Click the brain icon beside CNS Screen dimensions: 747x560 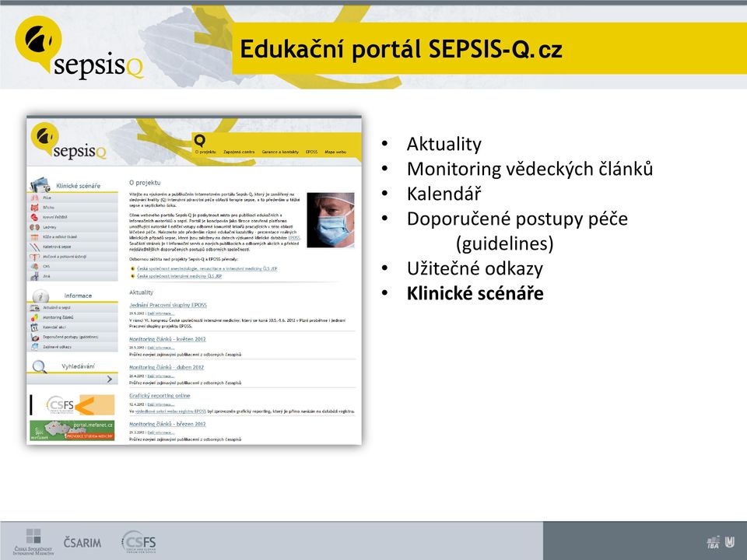(x=34, y=266)
